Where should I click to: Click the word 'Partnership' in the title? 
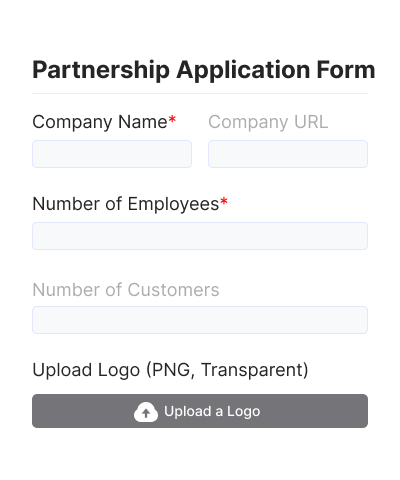point(101,70)
